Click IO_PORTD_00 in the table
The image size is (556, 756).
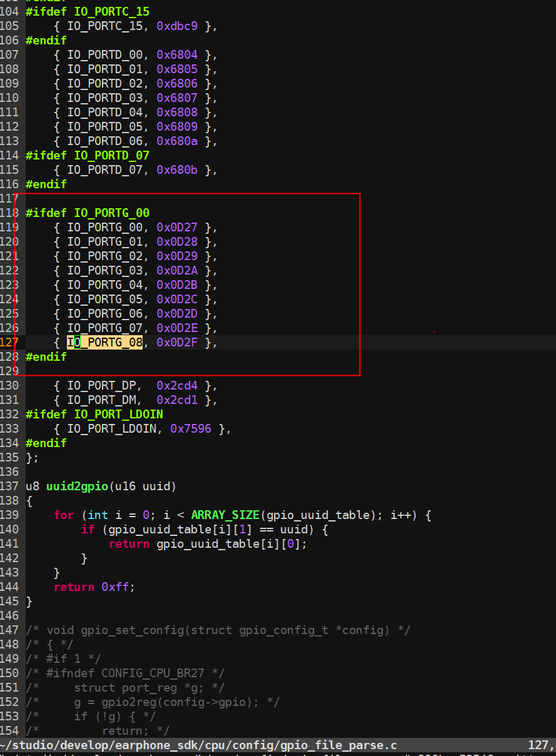105,55
